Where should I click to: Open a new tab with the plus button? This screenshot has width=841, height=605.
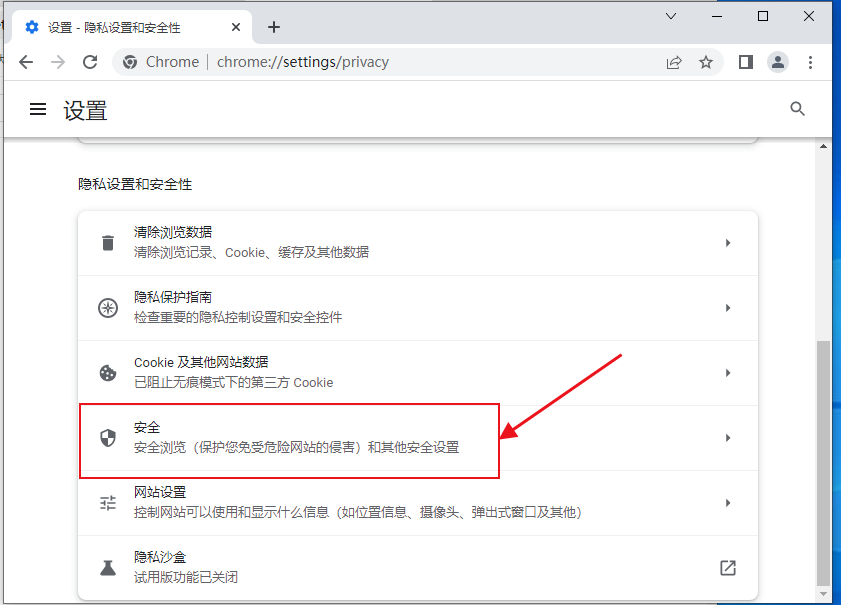point(274,27)
